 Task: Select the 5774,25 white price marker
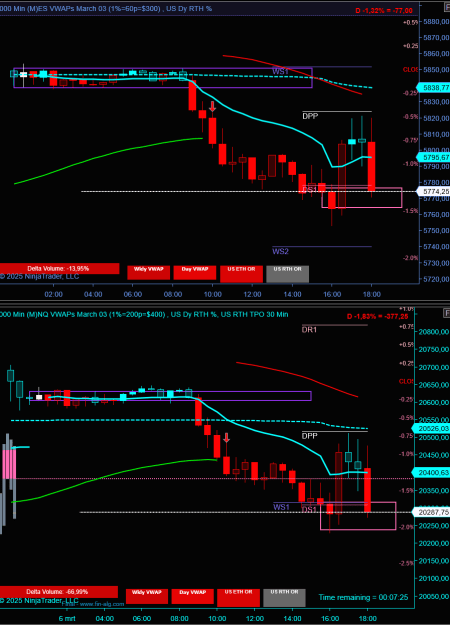(433, 192)
